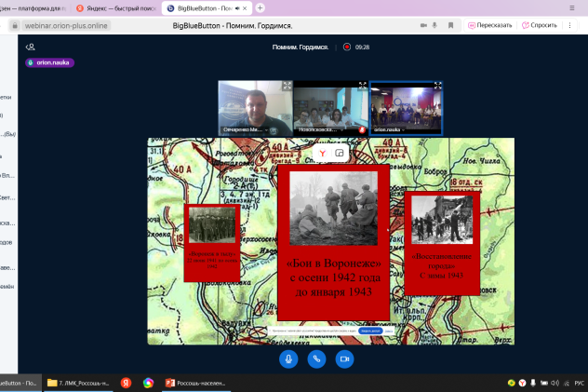
Task: Open the orion.nauka talking indicator dropdown
Action: tap(49, 62)
